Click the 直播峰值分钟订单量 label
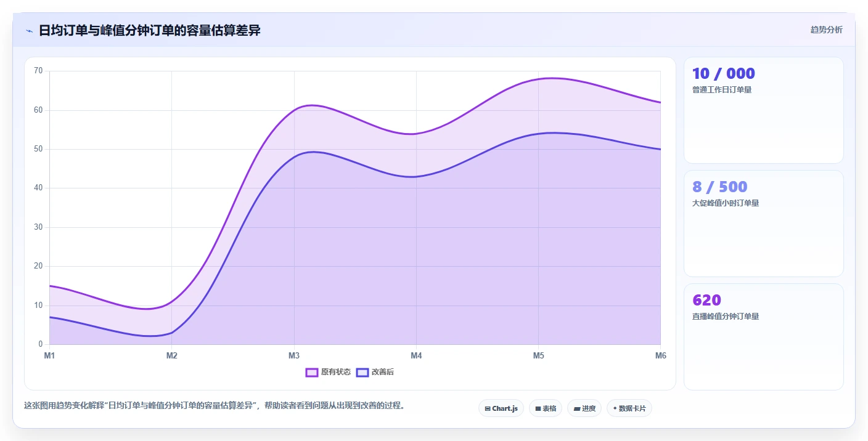 point(726,317)
